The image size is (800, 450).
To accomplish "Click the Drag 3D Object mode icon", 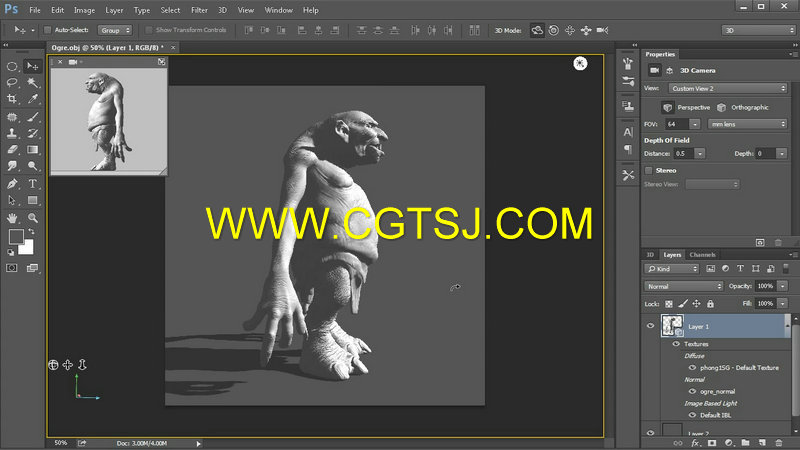I will pos(570,30).
